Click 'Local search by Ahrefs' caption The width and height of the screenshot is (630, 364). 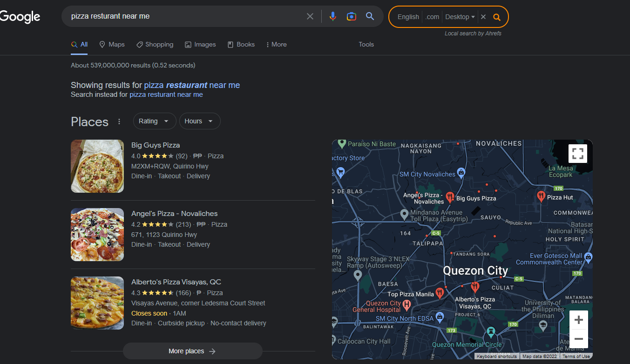(473, 34)
